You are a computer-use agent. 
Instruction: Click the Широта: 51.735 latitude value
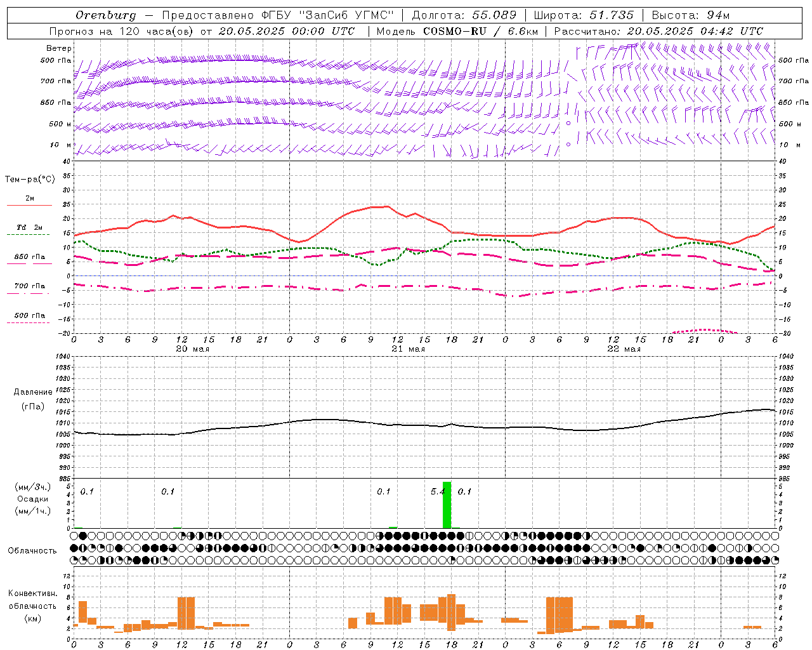[x=584, y=15]
